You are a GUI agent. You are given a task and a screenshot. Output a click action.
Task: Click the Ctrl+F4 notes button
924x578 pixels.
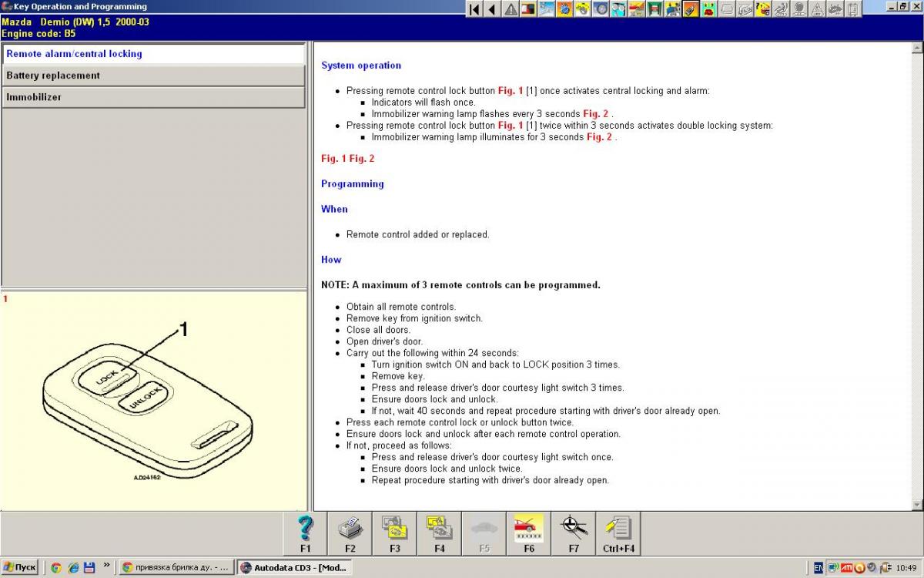(x=618, y=533)
